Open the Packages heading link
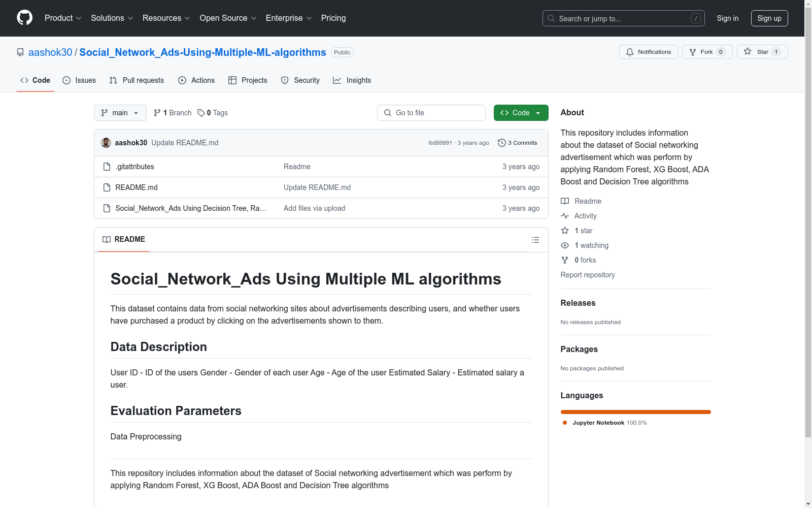 tap(579, 349)
